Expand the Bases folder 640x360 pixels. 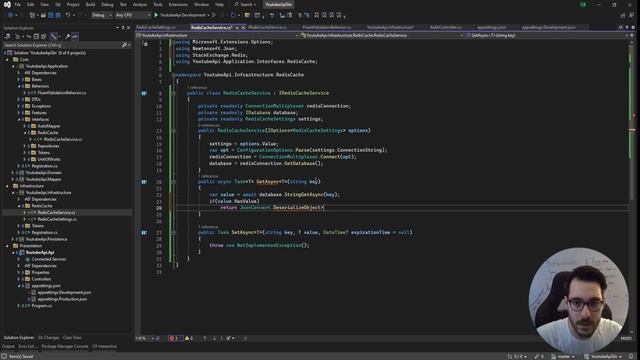pyautogui.click(x=19, y=80)
